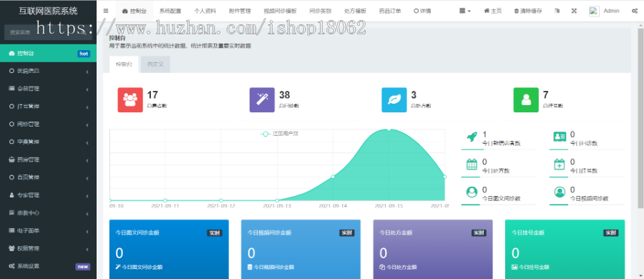Click the book icon beside 患教中心
Screen dimensions: 644x279
coord(11,213)
